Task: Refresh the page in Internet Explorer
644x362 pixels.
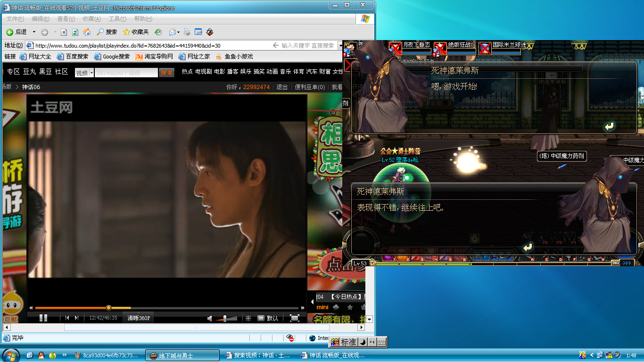Action: [75, 32]
